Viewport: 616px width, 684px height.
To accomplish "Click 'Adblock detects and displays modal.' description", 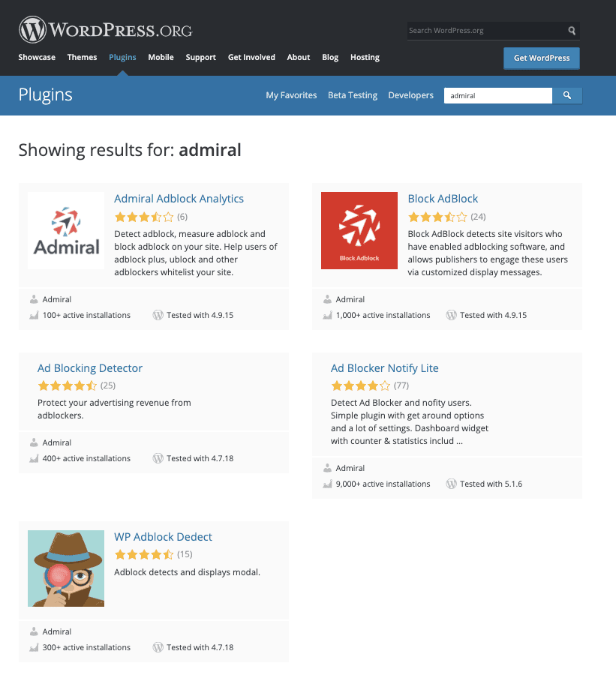I will (187, 572).
